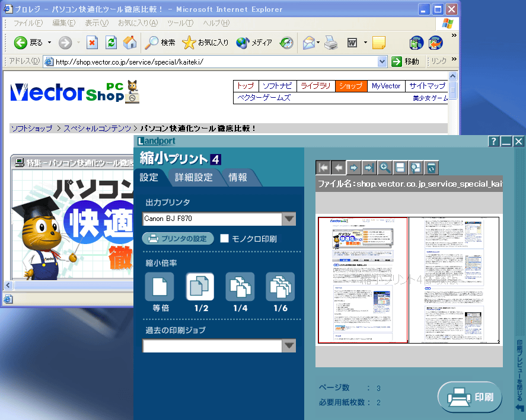Open the ファイル(F) menu in IE
The width and height of the screenshot is (526, 420).
pos(28,23)
